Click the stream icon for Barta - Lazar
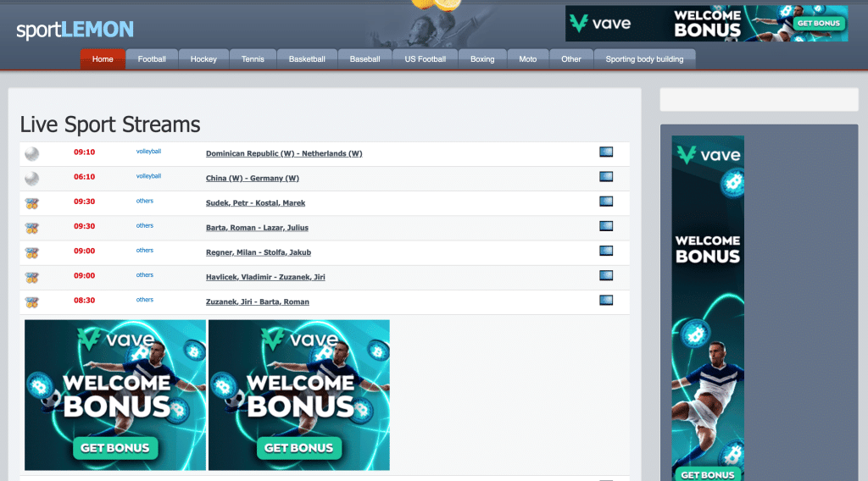The width and height of the screenshot is (868, 481). (x=605, y=226)
